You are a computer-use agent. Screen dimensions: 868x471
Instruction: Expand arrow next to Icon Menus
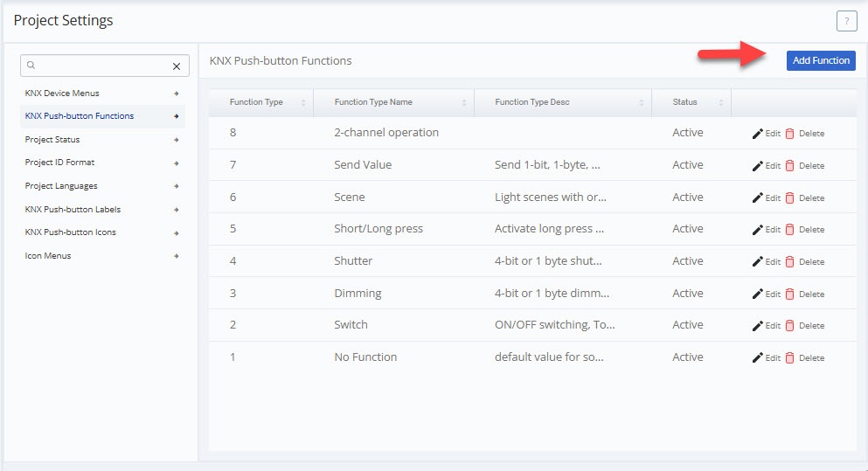click(x=176, y=256)
